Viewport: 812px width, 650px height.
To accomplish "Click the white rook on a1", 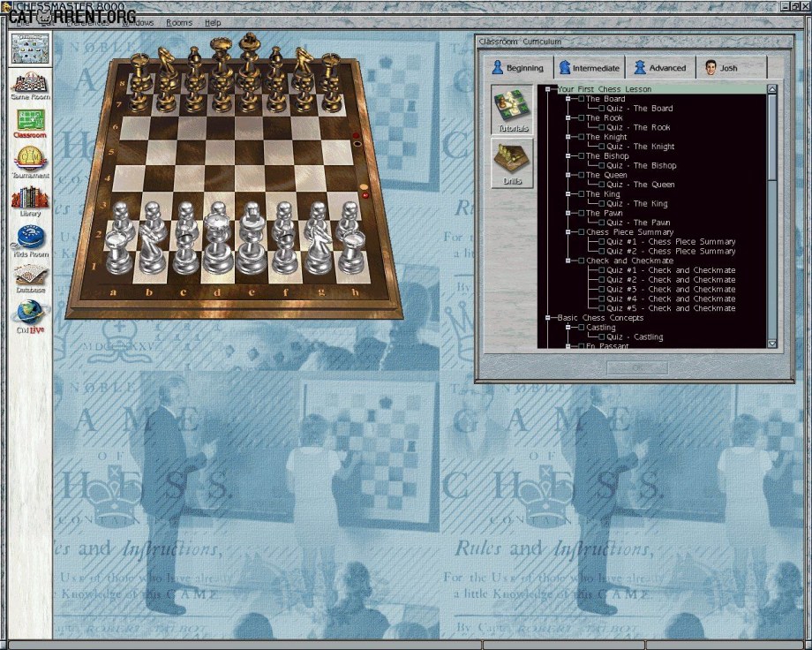I will click(118, 253).
